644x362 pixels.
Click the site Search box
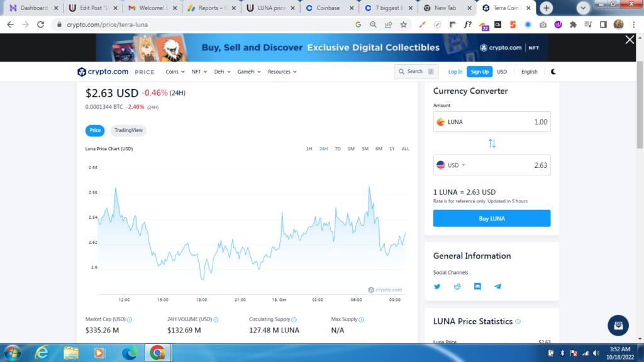(416, 72)
